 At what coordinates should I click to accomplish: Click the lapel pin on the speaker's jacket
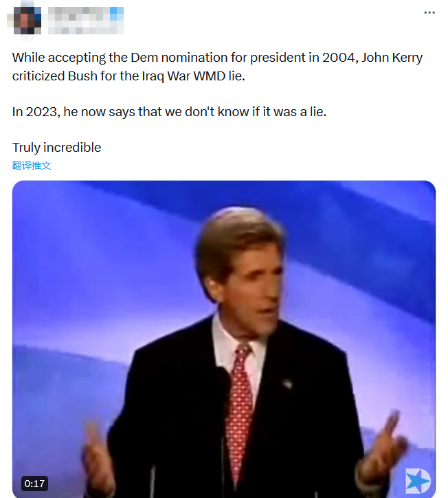(287, 383)
